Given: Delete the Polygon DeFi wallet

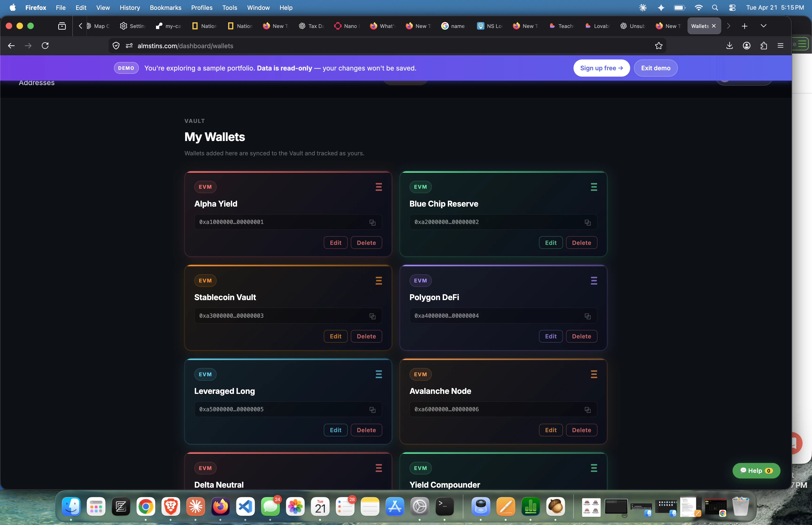Looking at the screenshot, I should tap(581, 337).
